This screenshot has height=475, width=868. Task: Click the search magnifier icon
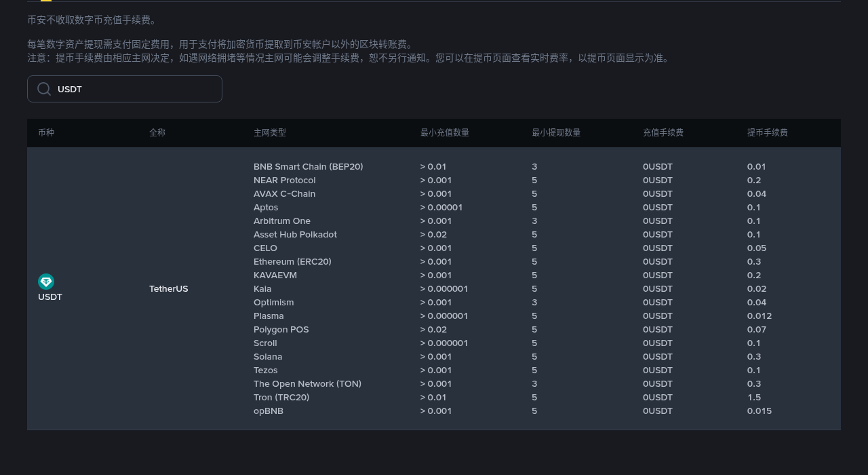pyautogui.click(x=44, y=89)
